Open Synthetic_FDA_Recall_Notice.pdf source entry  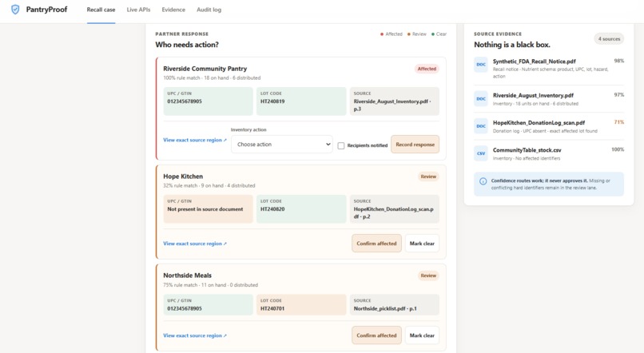pos(549,68)
